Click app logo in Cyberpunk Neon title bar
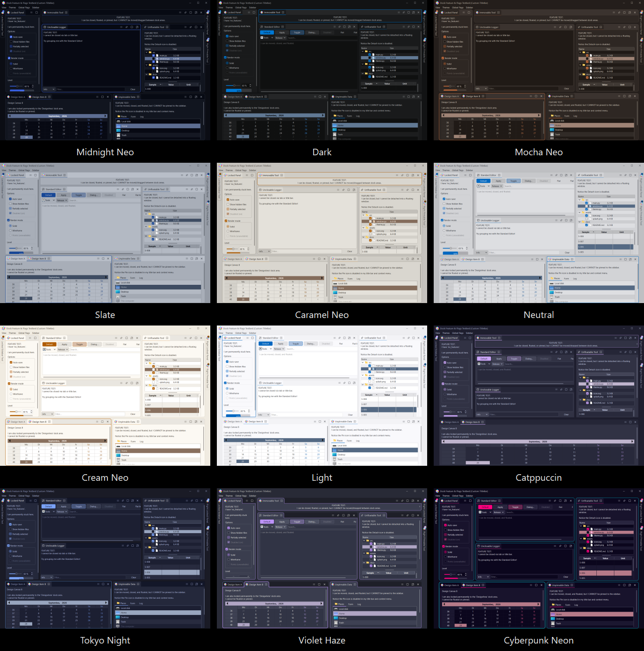This screenshot has width=644, height=651. [x=437, y=491]
